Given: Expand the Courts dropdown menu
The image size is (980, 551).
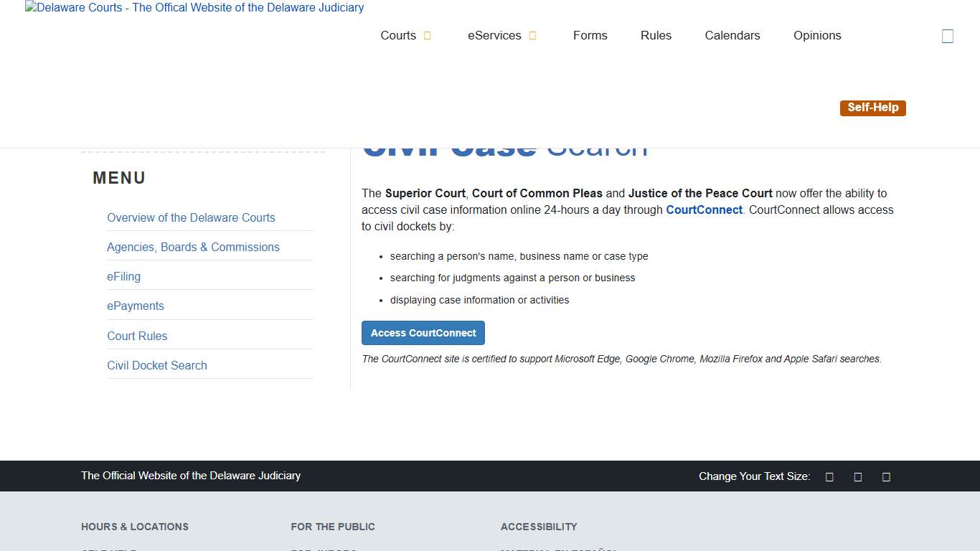Looking at the screenshot, I should pos(399,35).
